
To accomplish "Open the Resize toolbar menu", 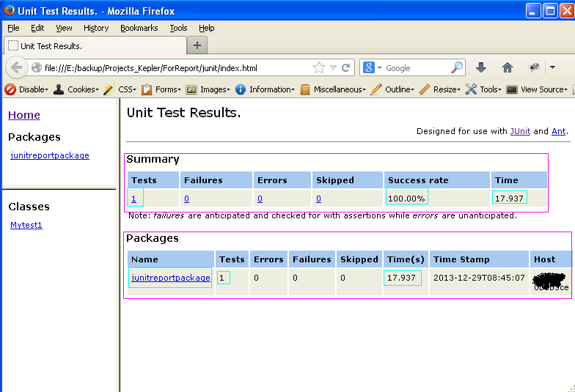I will [x=439, y=89].
